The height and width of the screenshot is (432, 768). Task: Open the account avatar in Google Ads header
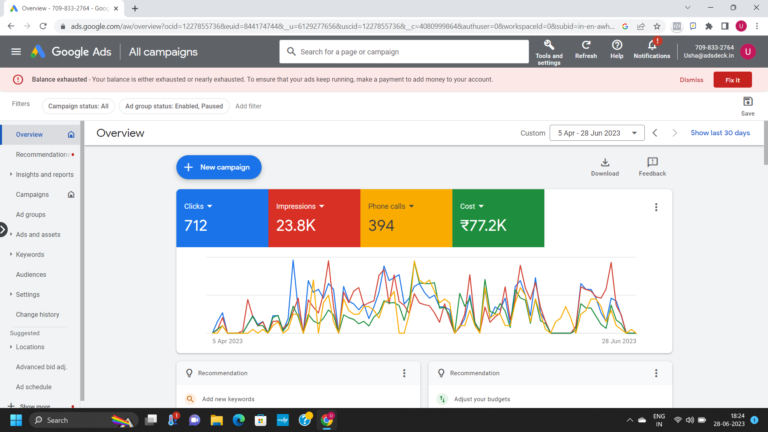click(748, 51)
